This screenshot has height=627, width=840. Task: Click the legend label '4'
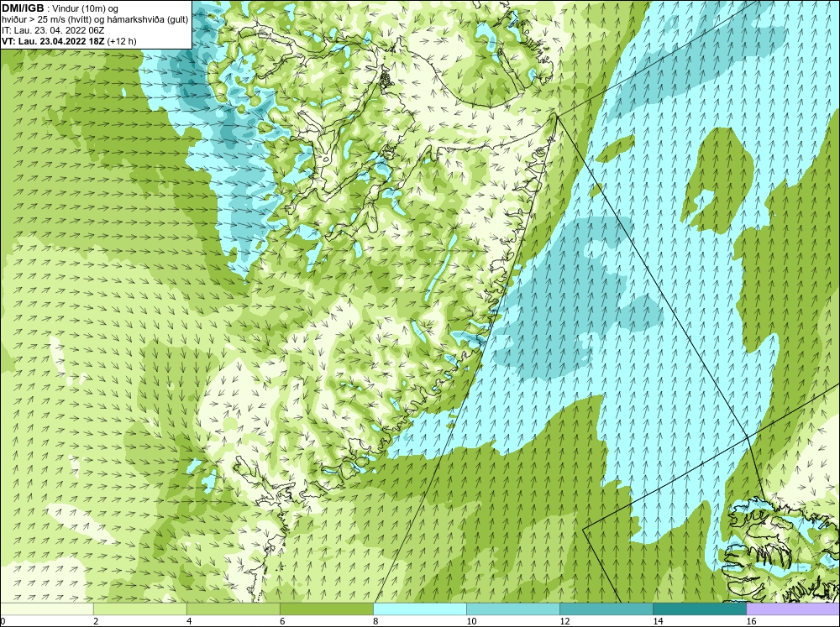pyautogui.click(x=189, y=621)
